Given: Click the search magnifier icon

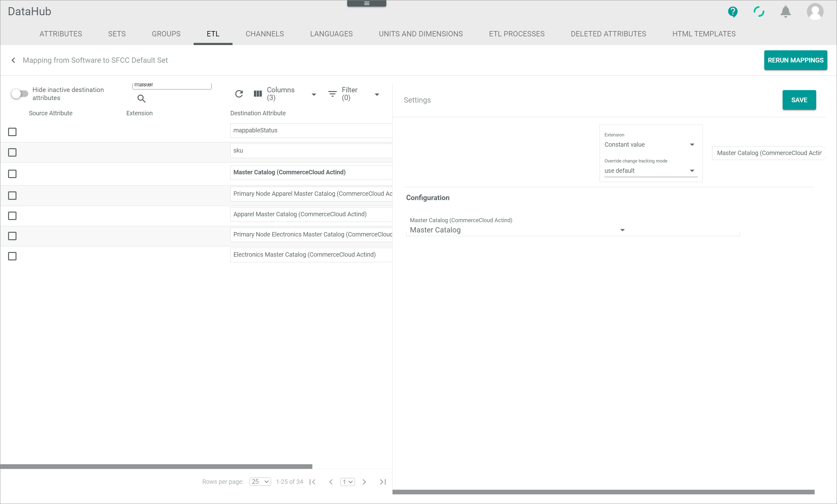Looking at the screenshot, I should [141, 99].
